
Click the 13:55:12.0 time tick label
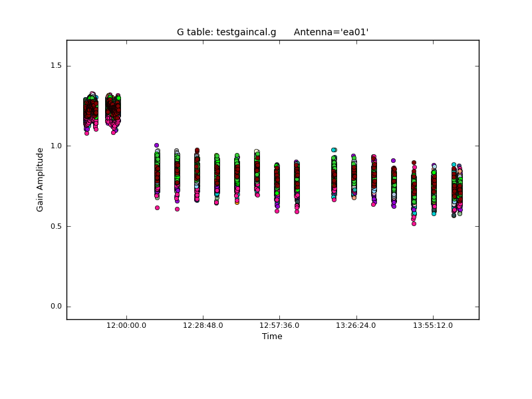click(x=433, y=325)
